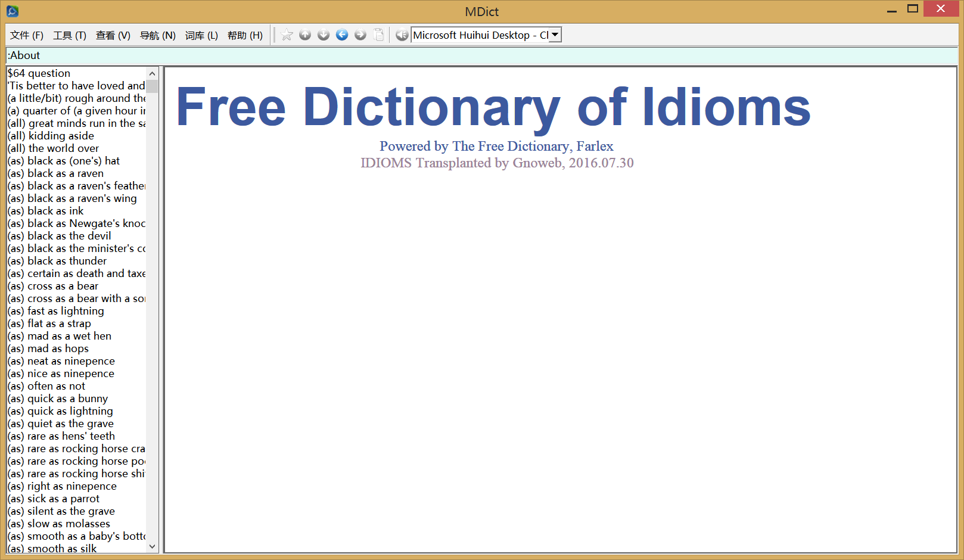Select entry "'Tis better to have loved and"
Screen dimensions: 964x560
point(76,86)
